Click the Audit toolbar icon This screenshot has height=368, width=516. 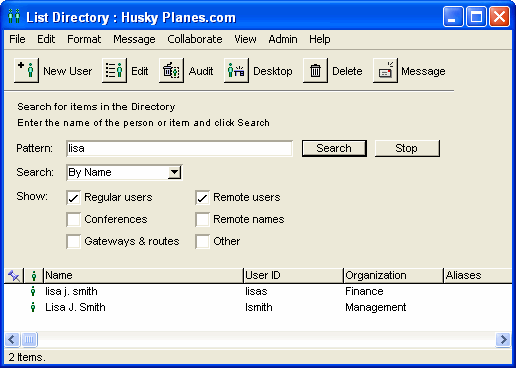tap(171, 70)
